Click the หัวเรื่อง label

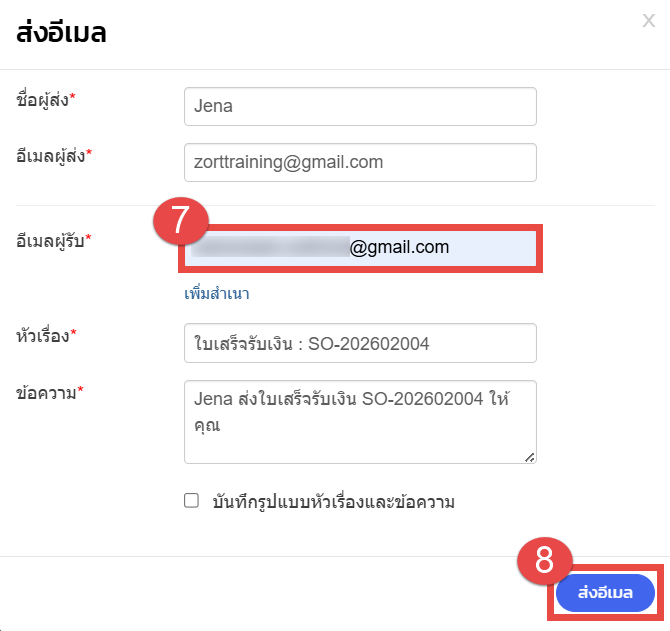coord(43,336)
